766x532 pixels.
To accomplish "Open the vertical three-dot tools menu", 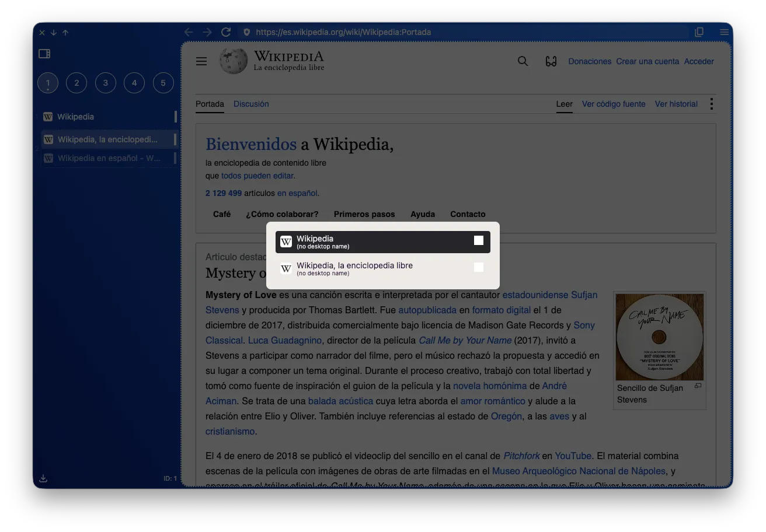I will [711, 104].
